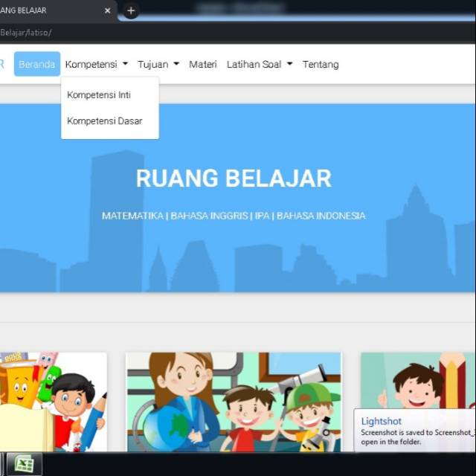This screenshot has width=476, height=476.
Task: Go to the Beranda home page
Action: pyautogui.click(x=36, y=65)
